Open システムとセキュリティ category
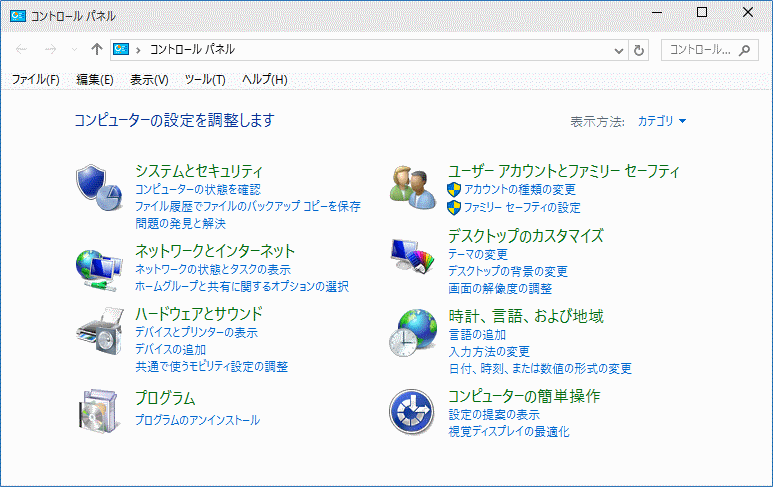Image resolution: width=773 pixels, height=487 pixels. (199, 171)
